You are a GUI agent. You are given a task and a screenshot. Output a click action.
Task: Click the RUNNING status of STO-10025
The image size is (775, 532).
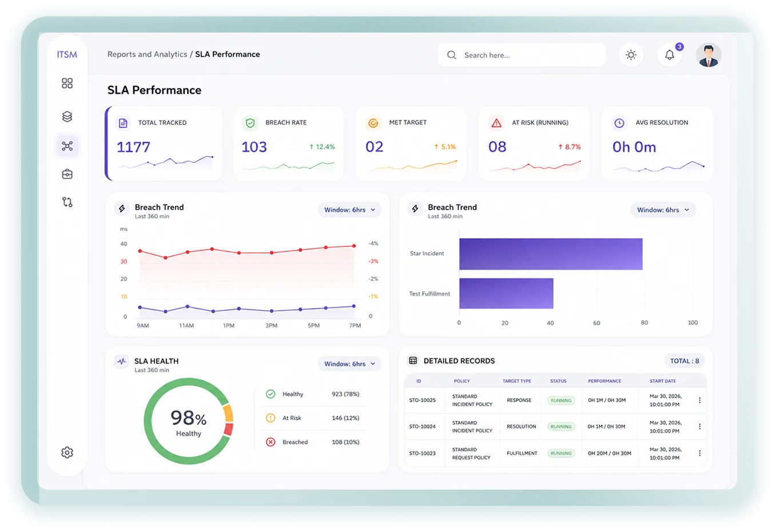(x=561, y=401)
